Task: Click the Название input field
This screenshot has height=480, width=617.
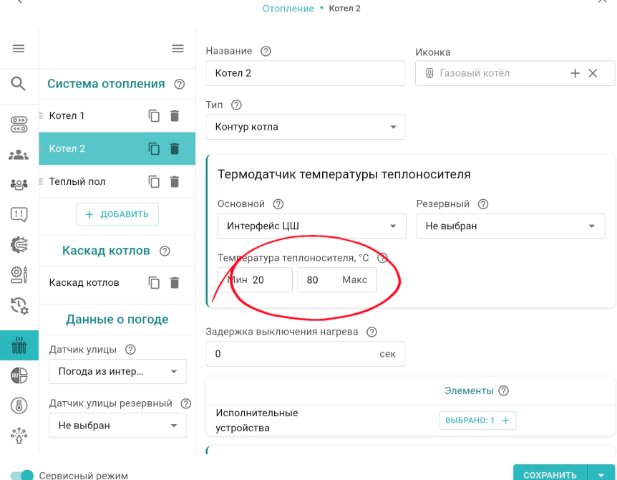Action: [x=304, y=73]
